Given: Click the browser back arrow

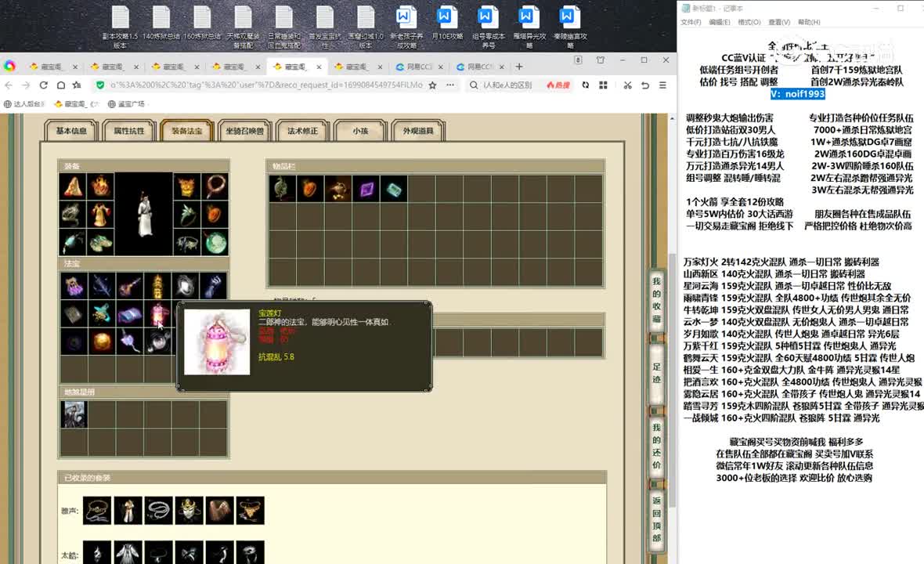Looking at the screenshot, I should point(9,85).
